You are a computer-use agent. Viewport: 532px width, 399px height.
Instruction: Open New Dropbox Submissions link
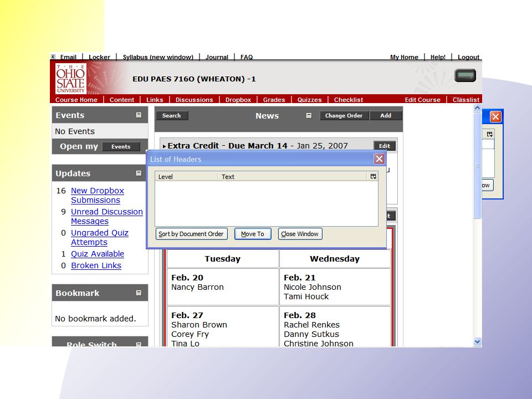click(x=98, y=196)
